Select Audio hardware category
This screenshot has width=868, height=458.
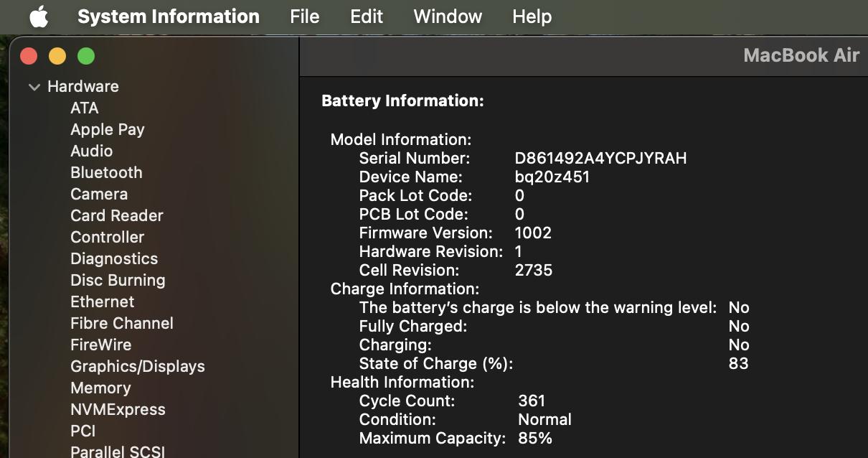coord(91,151)
